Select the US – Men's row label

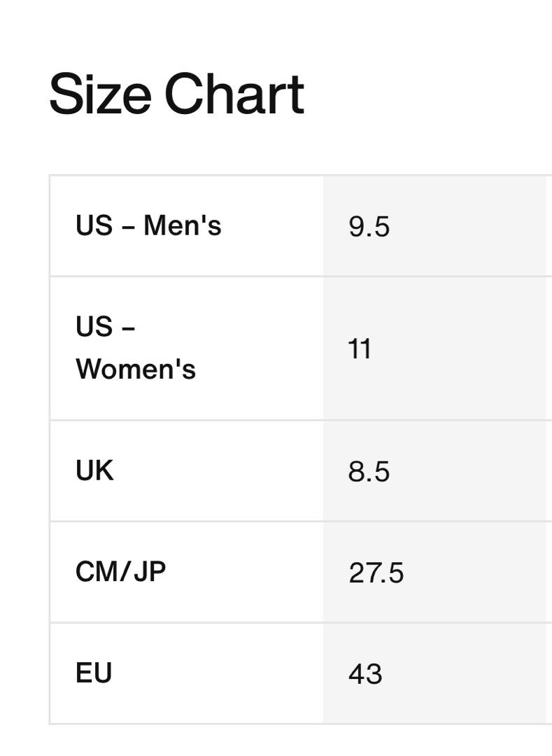pos(148,225)
